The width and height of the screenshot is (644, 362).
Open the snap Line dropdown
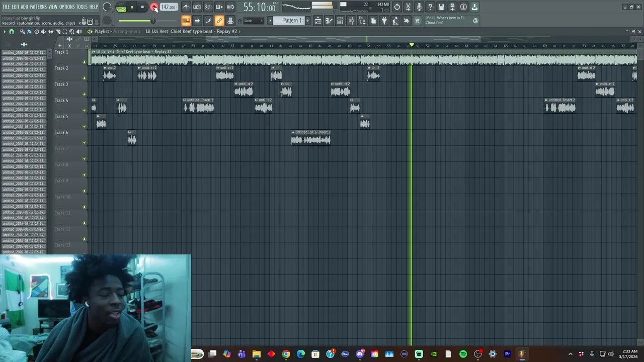point(254,21)
